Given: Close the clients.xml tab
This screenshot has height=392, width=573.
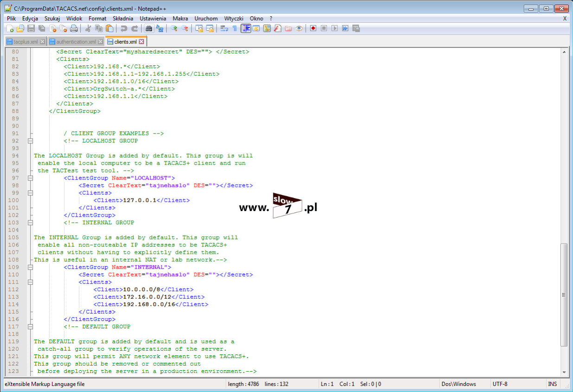Looking at the screenshot, I should [142, 42].
